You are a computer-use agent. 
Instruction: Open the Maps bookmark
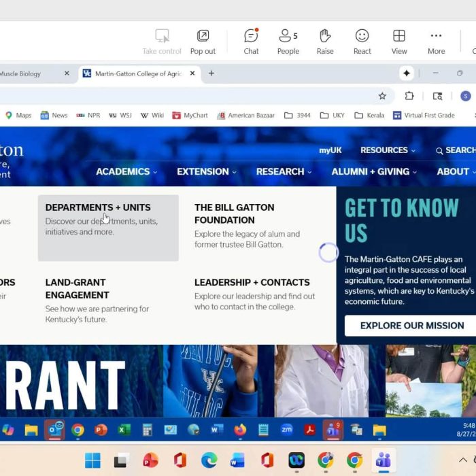tap(18, 116)
